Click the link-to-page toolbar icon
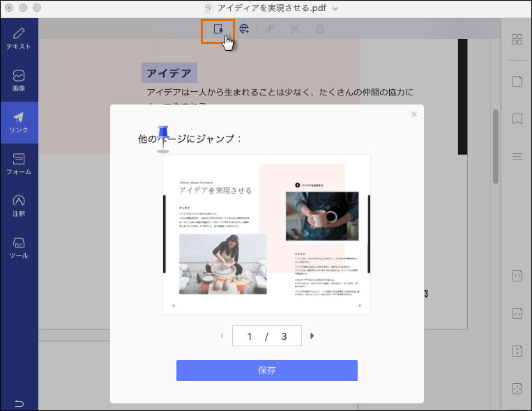The height and width of the screenshot is (411, 532). (218, 29)
